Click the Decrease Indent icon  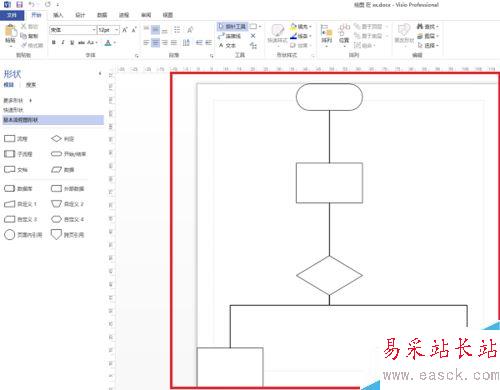click(199, 43)
